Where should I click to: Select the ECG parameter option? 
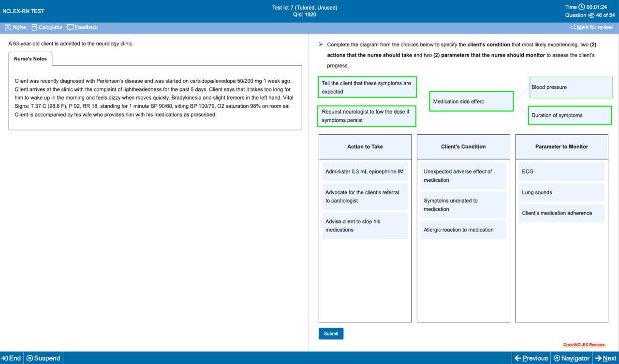click(x=561, y=172)
